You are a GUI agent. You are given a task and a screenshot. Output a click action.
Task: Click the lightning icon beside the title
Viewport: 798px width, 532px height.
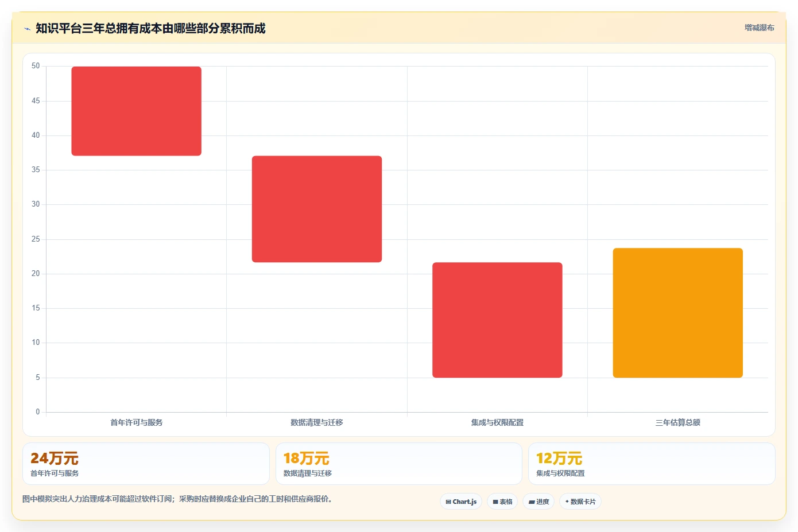click(x=27, y=29)
